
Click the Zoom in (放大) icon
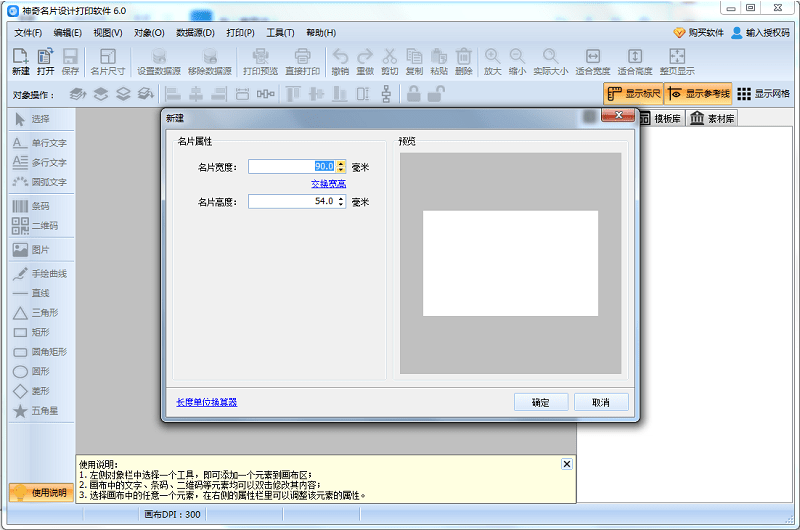492,61
